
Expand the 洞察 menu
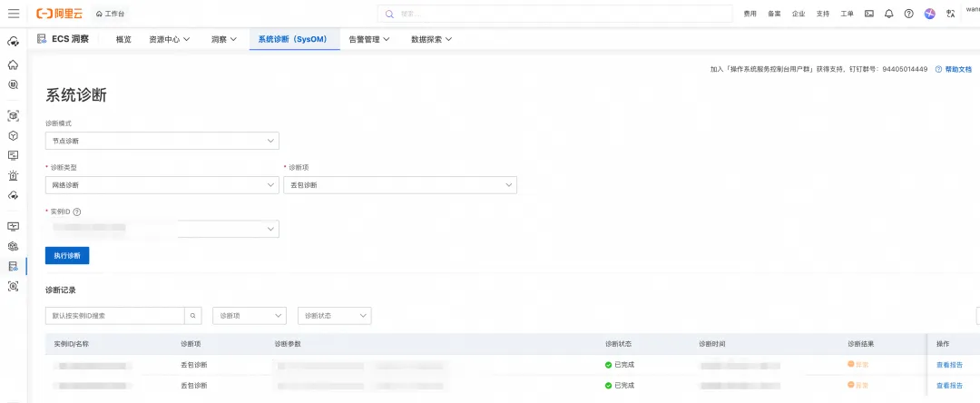[224, 39]
